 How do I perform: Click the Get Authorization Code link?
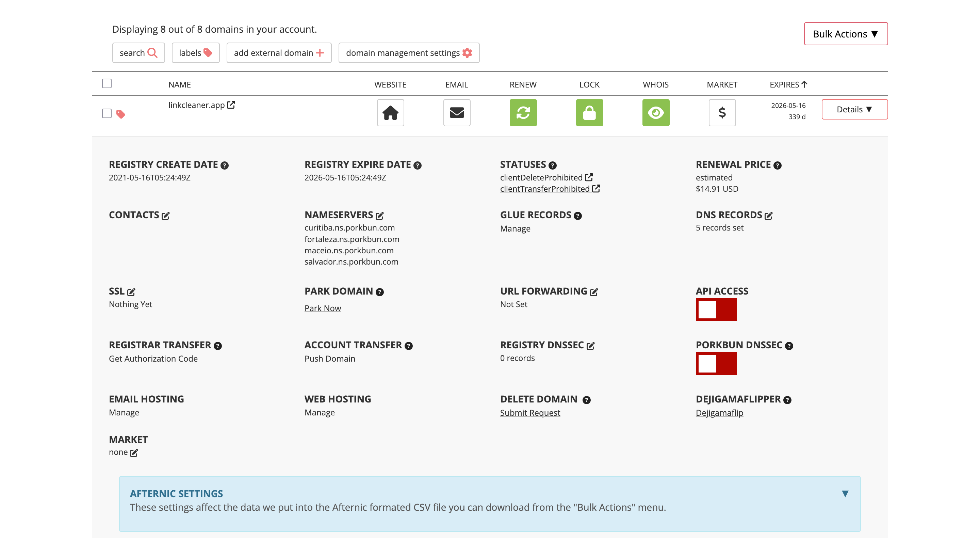click(x=153, y=359)
